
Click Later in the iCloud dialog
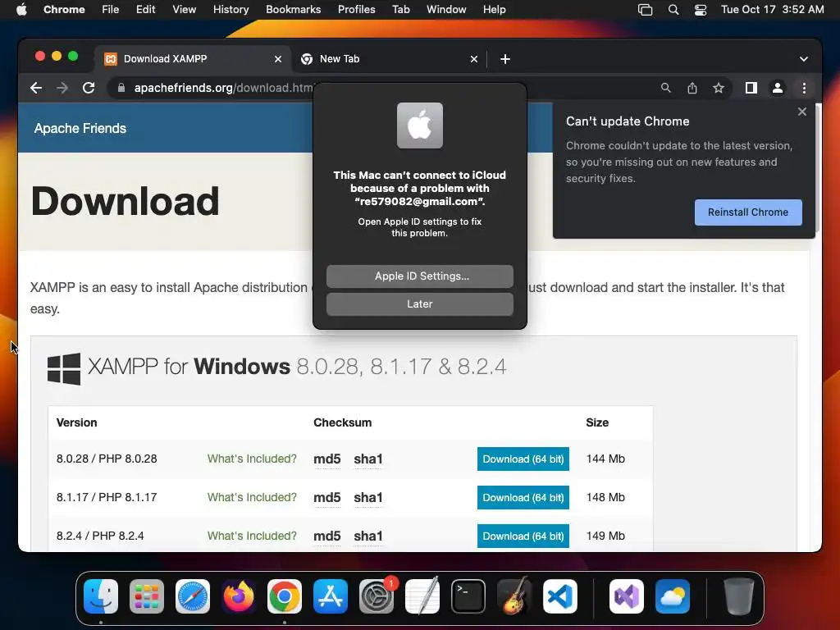[x=419, y=304]
